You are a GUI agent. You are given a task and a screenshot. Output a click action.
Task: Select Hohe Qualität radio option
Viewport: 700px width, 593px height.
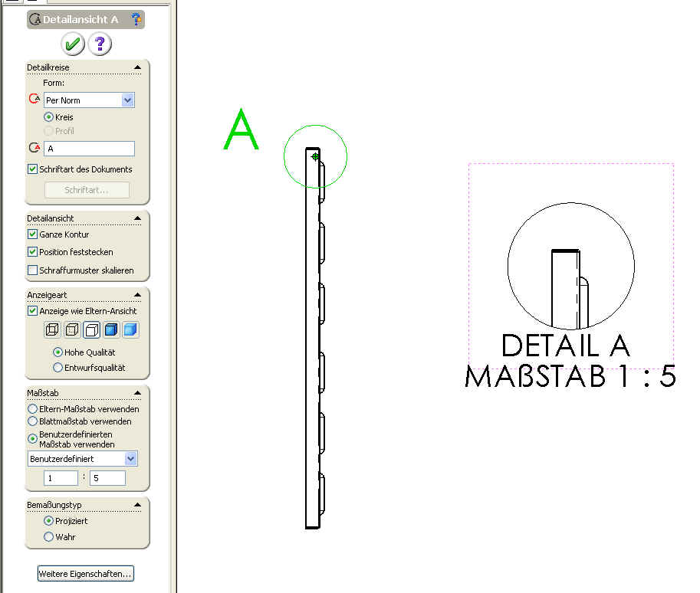[x=58, y=352]
